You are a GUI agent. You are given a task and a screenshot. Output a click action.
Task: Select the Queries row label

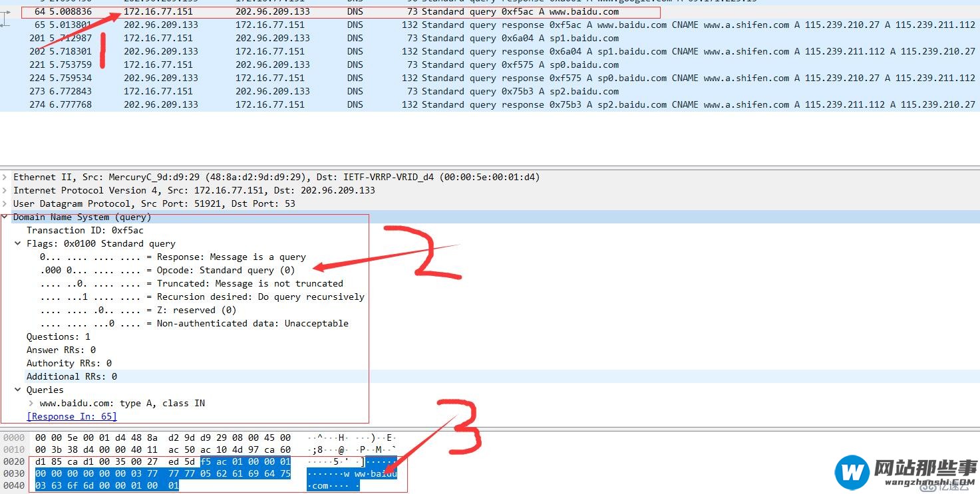[x=45, y=390]
